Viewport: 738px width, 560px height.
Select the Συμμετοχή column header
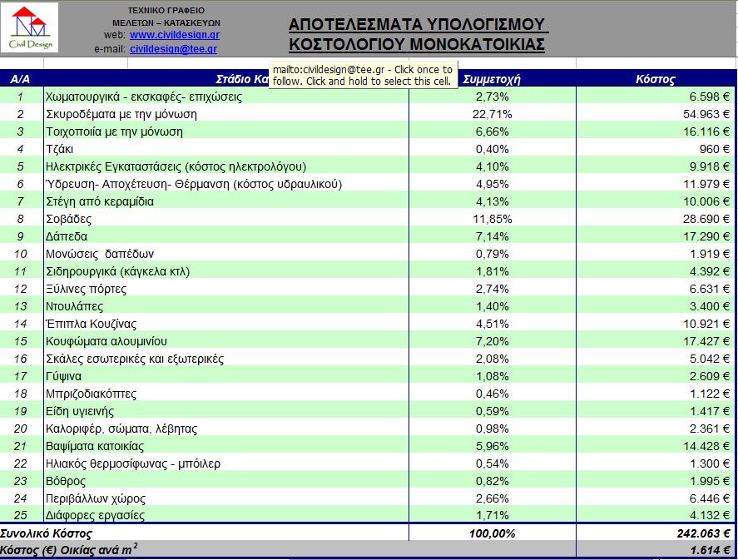click(x=492, y=79)
